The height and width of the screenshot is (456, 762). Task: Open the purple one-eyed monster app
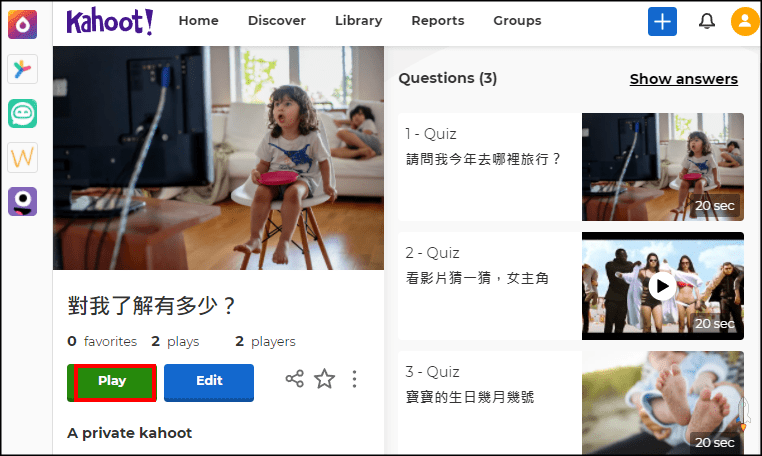click(x=23, y=202)
